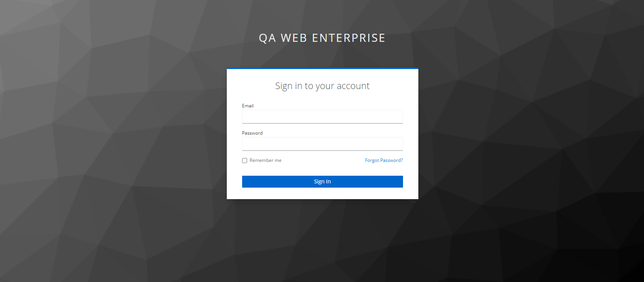Viewport: 644px width, 282px height.
Task: Click the word "account" in the card heading
Action: [x=353, y=86]
